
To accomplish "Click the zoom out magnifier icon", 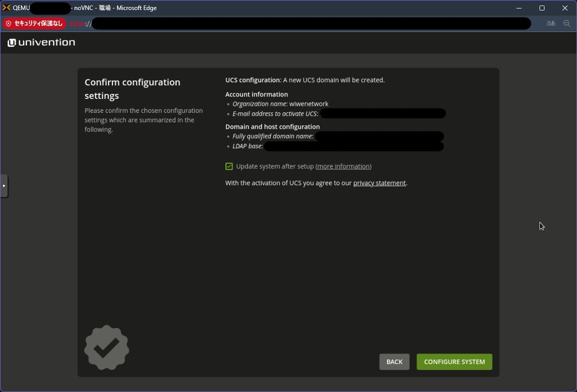I will coord(566,23).
